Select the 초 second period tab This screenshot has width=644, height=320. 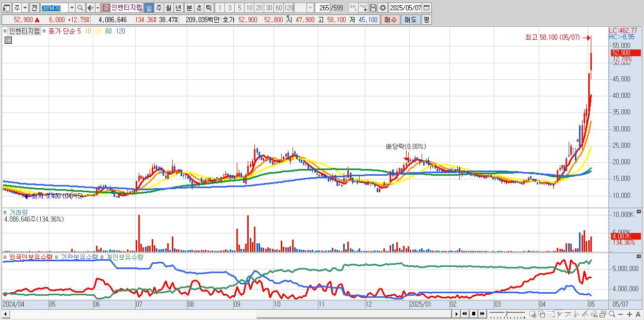click(x=199, y=8)
